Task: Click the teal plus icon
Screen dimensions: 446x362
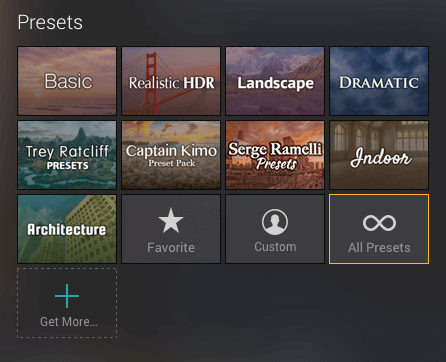Action: 67,296
